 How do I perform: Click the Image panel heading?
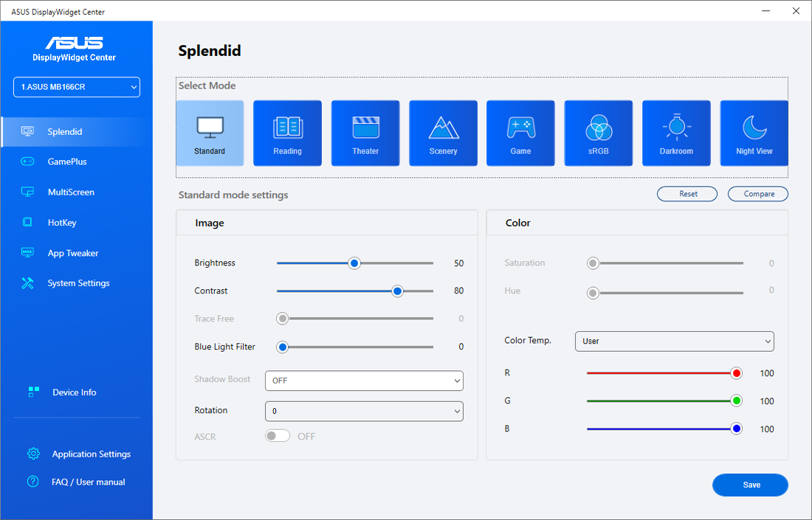210,223
